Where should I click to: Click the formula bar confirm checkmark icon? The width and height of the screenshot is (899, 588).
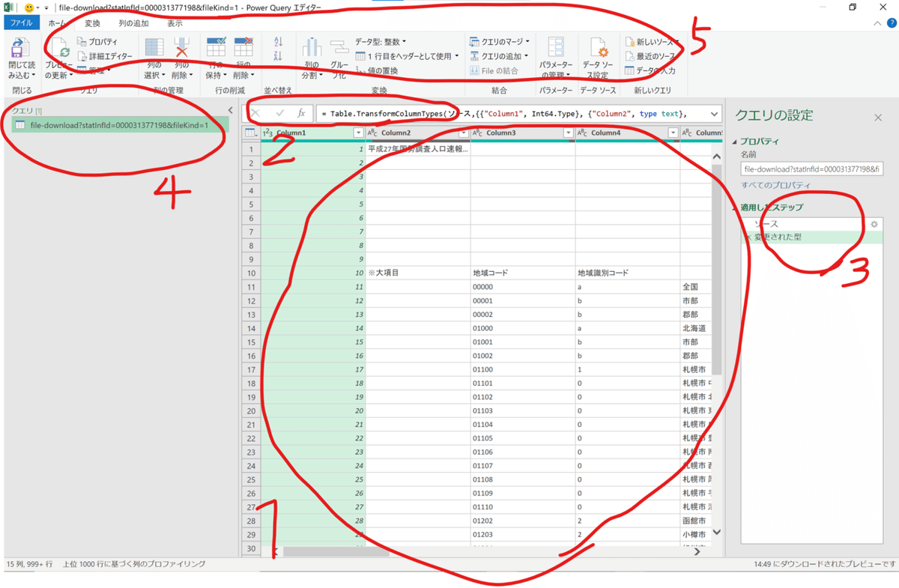point(280,113)
